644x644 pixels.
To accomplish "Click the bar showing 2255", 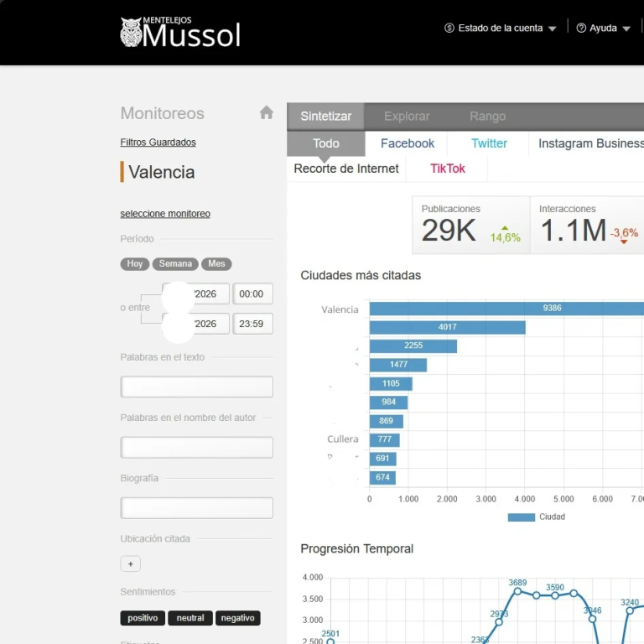I will tap(413, 345).
